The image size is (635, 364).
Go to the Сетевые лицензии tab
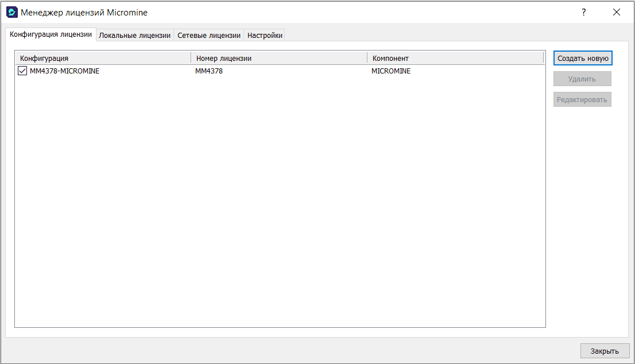tap(209, 35)
